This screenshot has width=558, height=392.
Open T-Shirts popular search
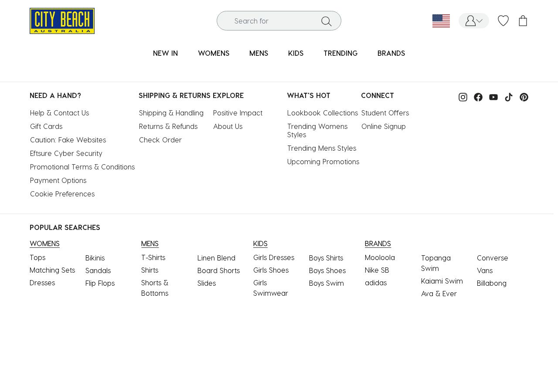click(x=153, y=257)
